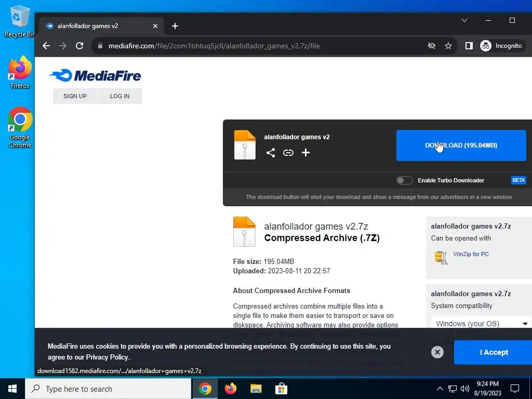Viewport: 532px width, 399px height.
Task: Open a new browser tab
Action: click(x=175, y=26)
